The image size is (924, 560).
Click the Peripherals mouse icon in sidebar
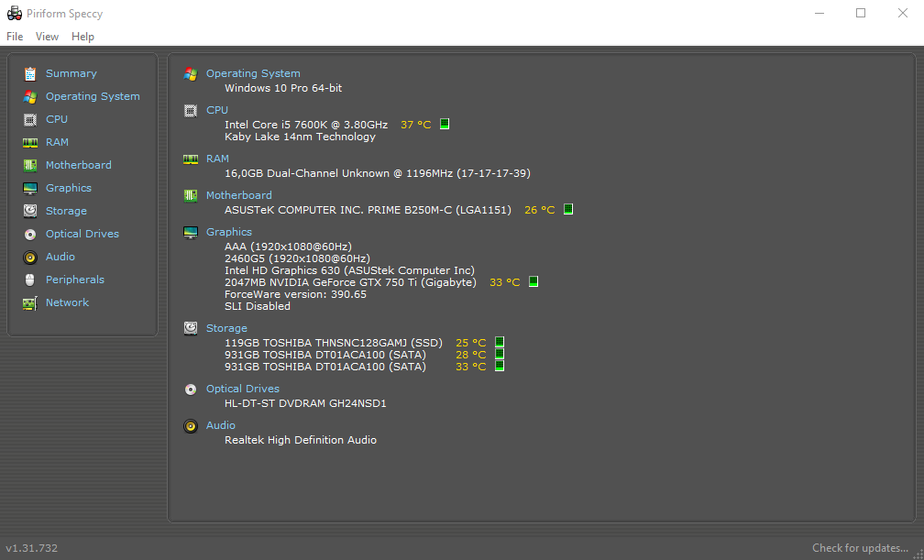(x=30, y=280)
